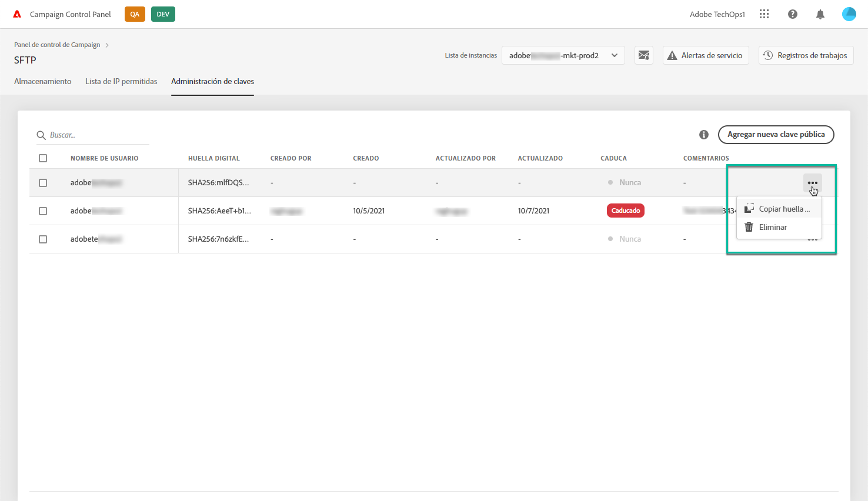Click the info icon beside Agregar nueva clave
868x501 pixels.
click(704, 135)
